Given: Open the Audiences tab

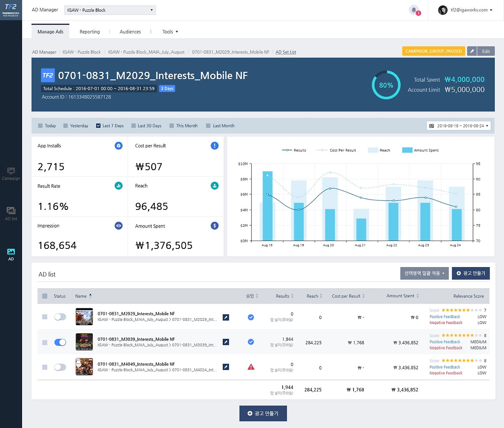Looking at the screenshot, I should 130,32.
